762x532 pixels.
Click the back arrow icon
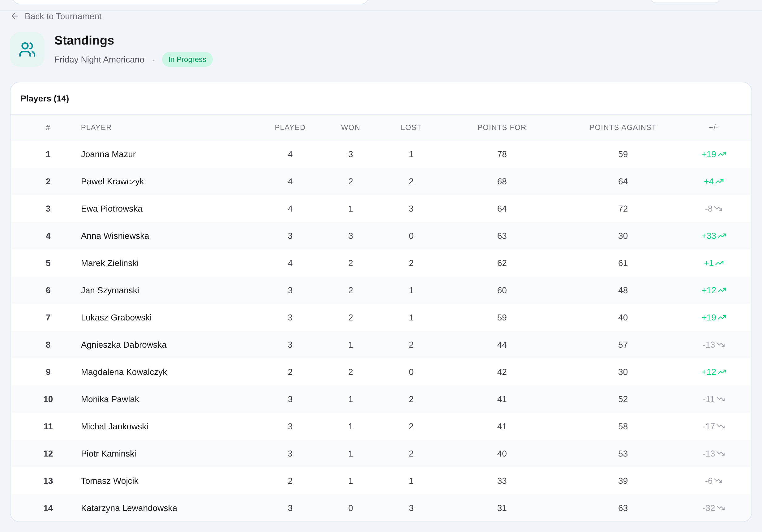(15, 16)
